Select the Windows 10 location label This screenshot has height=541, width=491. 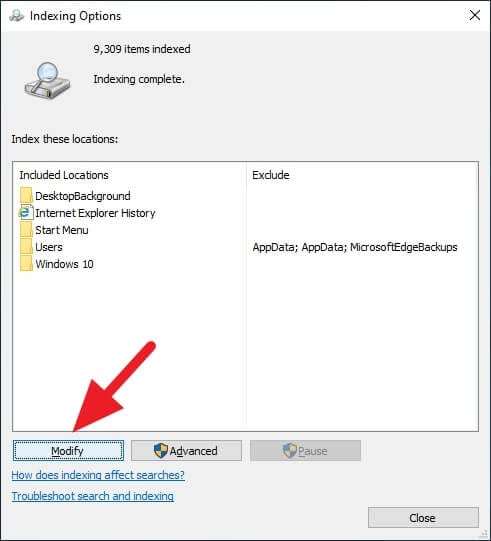click(x=64, y=264)
